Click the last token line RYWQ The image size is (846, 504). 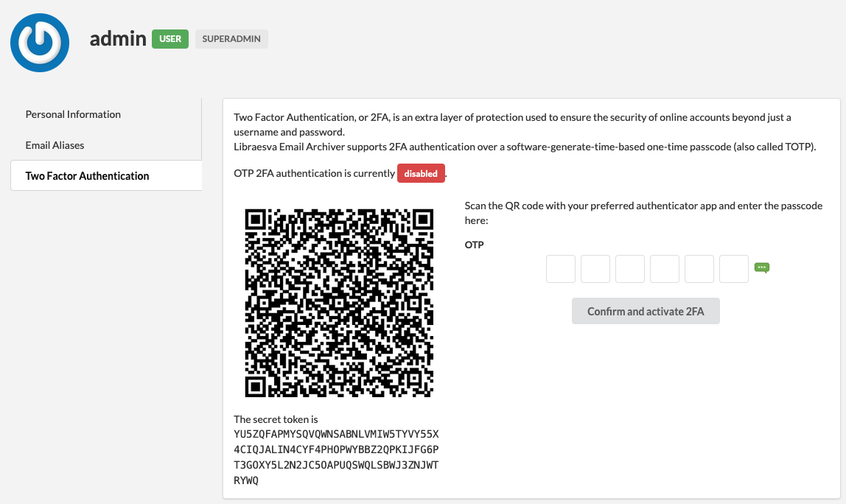246,480
